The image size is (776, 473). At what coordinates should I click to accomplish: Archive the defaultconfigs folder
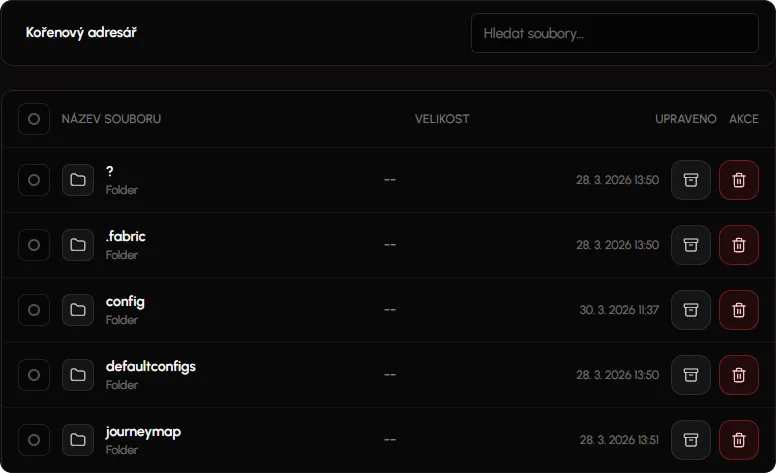(x=690, y=375)
